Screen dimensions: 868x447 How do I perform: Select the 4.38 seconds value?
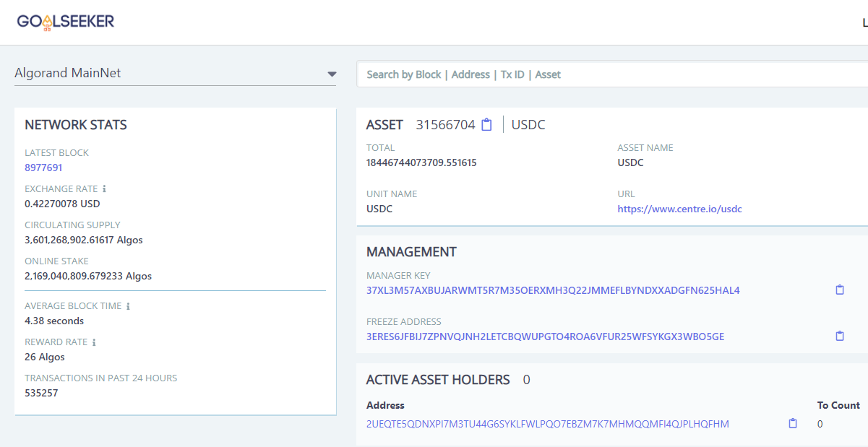[x=54, y=321]
